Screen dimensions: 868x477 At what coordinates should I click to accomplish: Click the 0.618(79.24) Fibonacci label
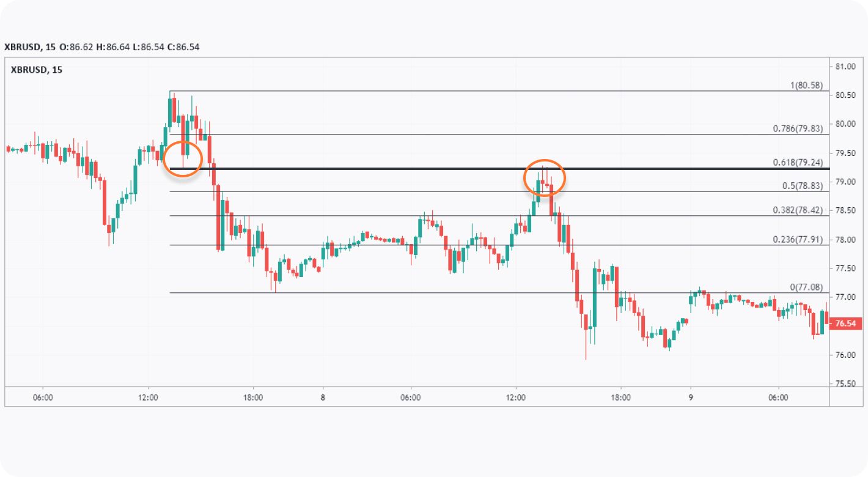tap(796, 162)
